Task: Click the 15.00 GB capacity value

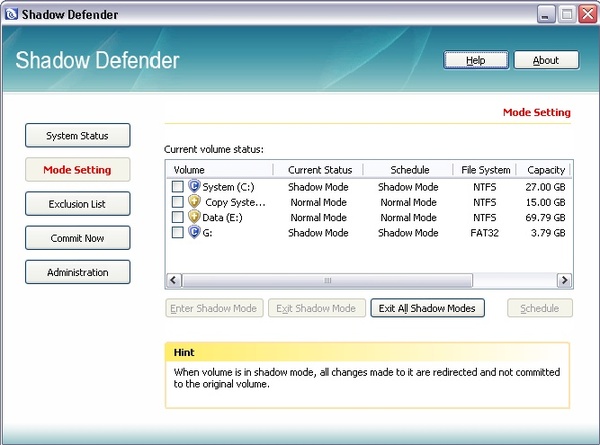Action: [545, 202]
